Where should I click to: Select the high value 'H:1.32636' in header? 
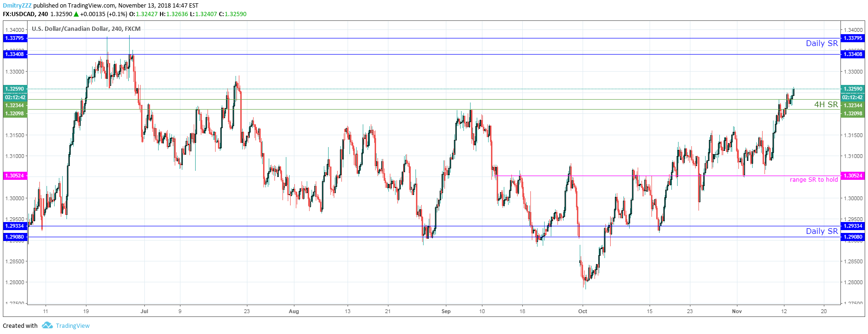(x=174, y=14)
